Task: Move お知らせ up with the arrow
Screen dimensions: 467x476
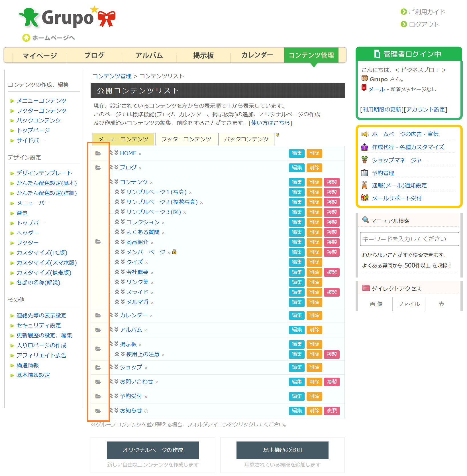Action: (111, 411)
